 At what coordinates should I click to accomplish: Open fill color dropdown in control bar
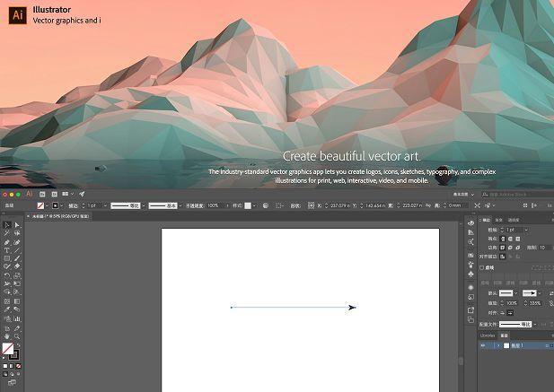47,205
